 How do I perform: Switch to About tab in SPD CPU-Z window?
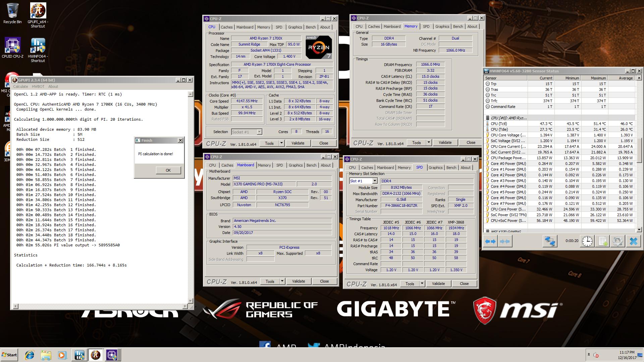[x=465, y=168]
